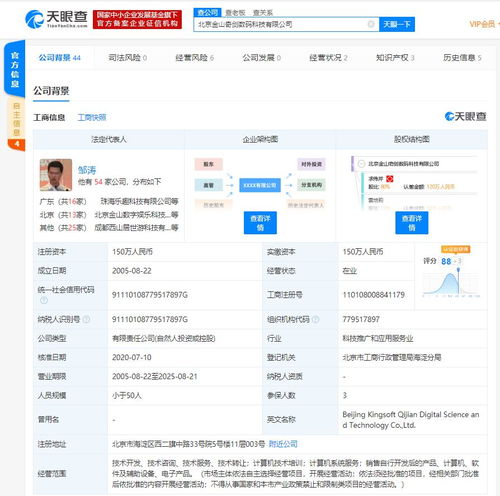Select the 查关系 search mode tab
The width and height of the screenshot is (500, 496).
[263, 13]
